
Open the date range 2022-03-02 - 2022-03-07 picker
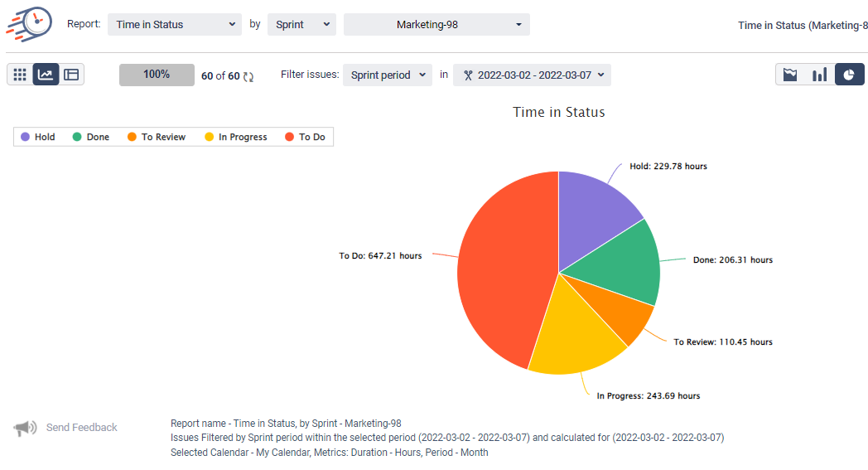532,75
